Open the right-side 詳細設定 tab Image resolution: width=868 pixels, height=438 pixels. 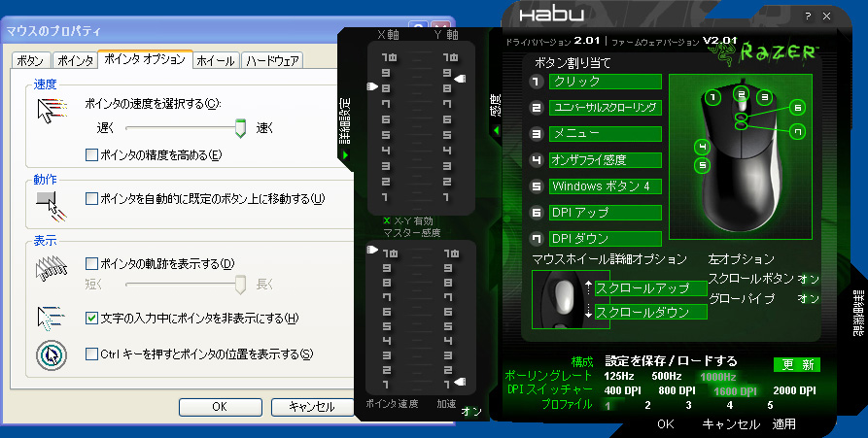(859, 314)
